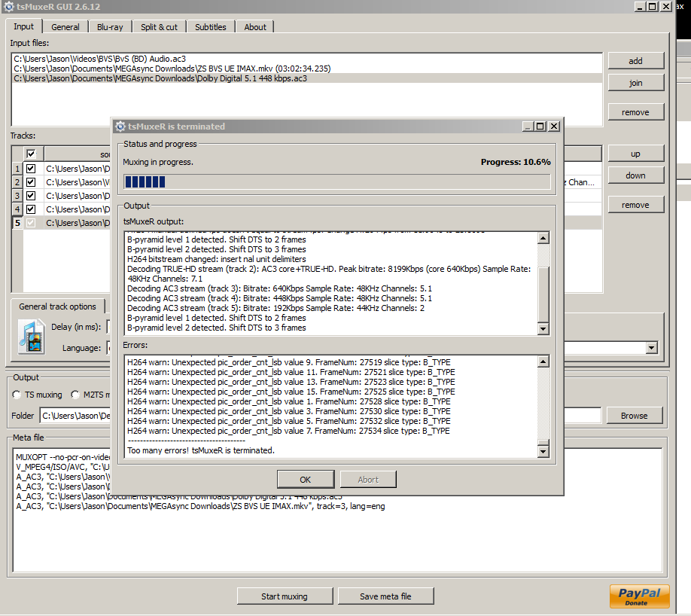Move track down with down button

click(635, 175)
